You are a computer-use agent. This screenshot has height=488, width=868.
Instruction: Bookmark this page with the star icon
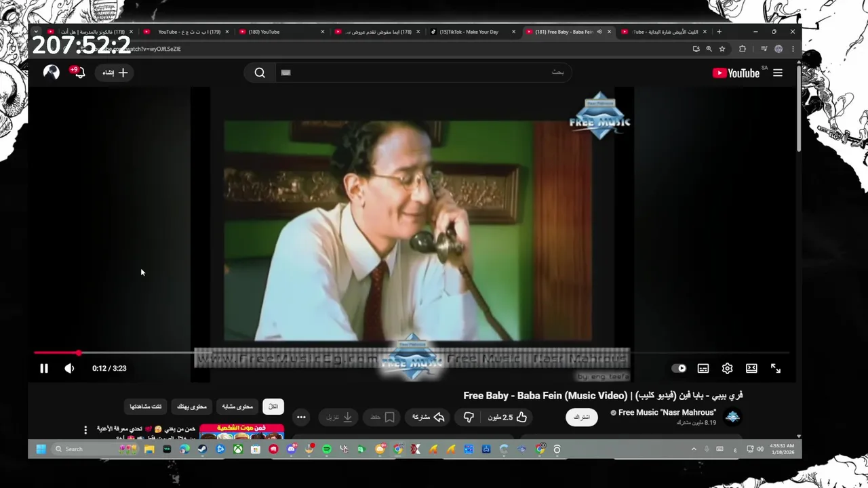pyautogui.click(x=722, y=49)
